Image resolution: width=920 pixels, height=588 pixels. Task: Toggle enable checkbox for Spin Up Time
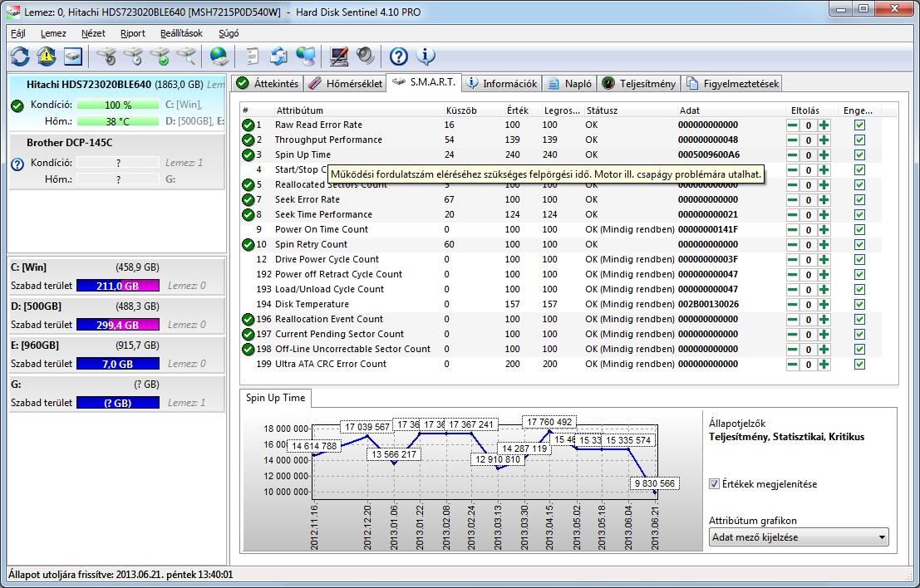tap(859, 154)
